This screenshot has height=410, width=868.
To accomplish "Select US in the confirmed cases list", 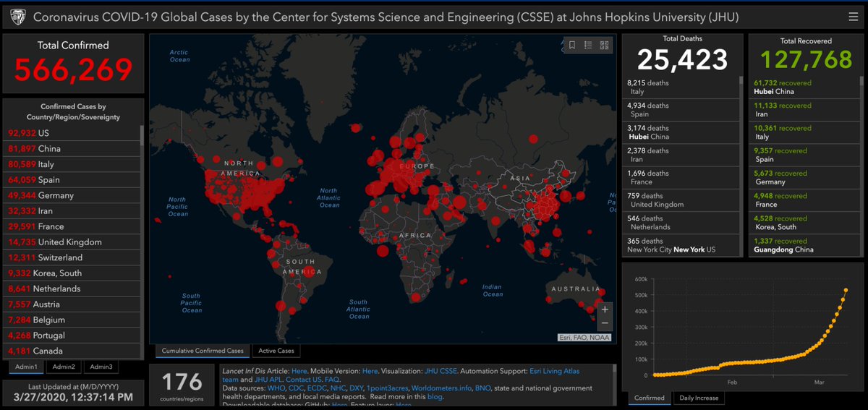I will pyautogui.click(x=72, y=133).
